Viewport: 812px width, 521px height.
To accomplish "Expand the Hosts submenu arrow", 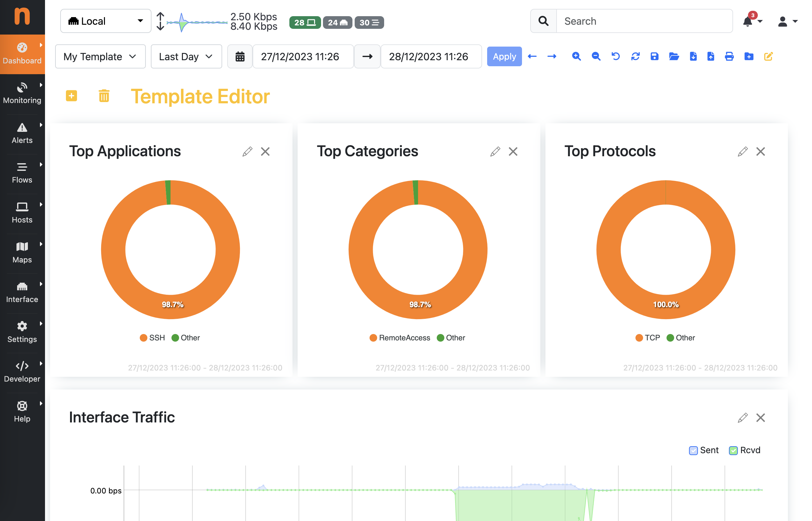I will coord(41,204).
